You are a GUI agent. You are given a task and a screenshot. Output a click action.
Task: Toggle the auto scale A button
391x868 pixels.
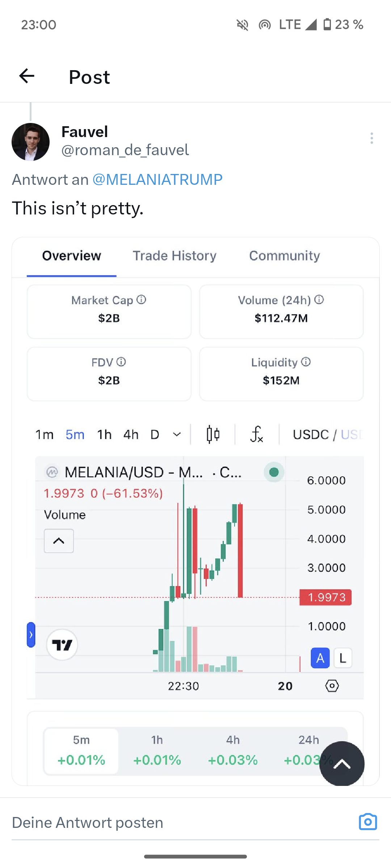point(320,658)
